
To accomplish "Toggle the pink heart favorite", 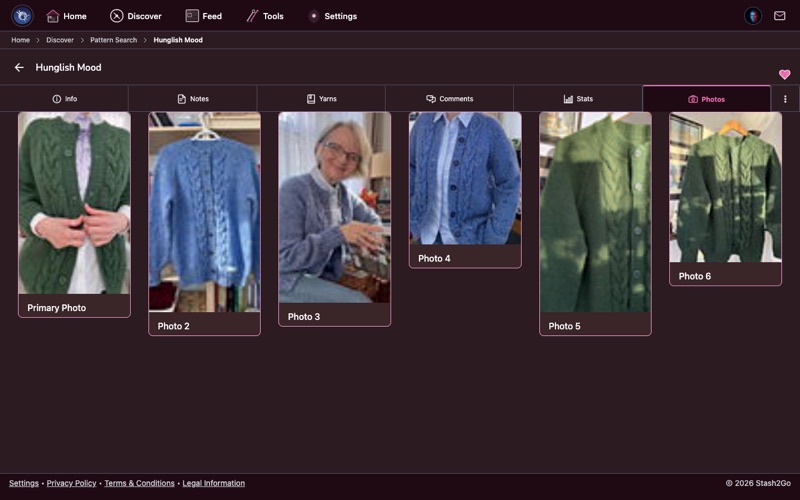I will [784, 74].
